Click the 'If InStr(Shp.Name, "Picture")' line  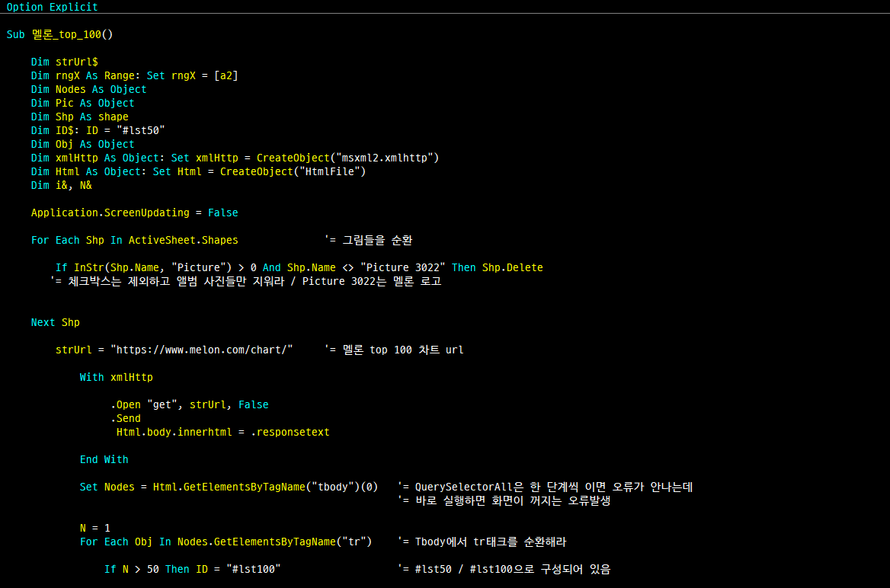click(x=299, y=267)
